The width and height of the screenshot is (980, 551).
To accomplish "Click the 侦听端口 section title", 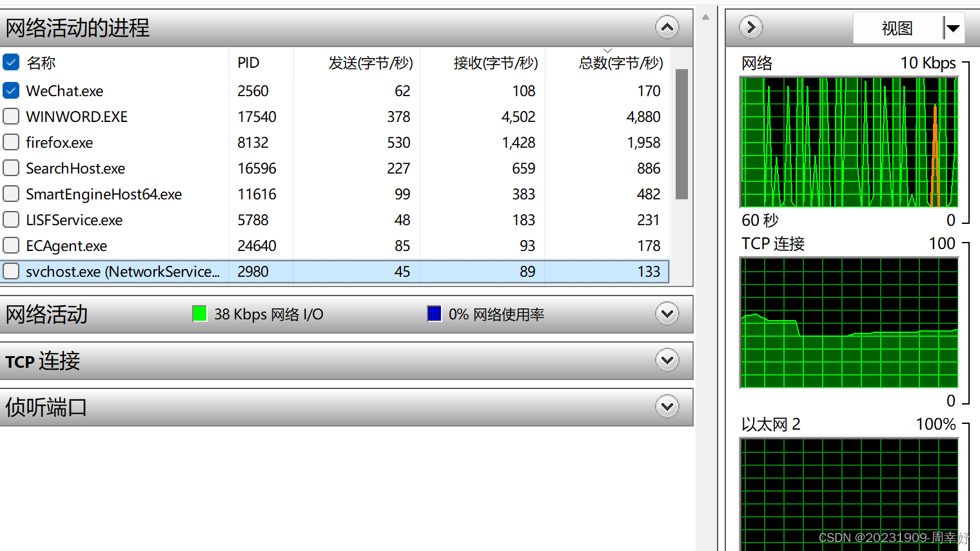I will 46,407.
